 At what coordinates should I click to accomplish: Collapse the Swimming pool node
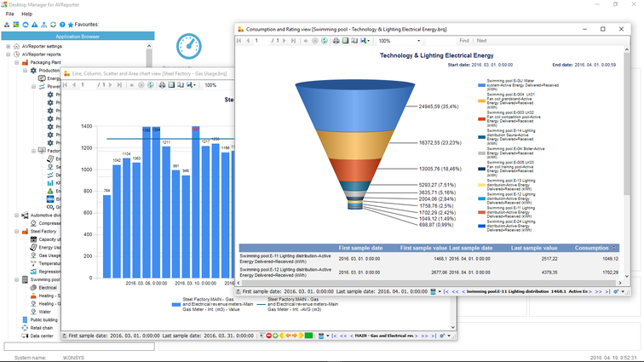16,279
